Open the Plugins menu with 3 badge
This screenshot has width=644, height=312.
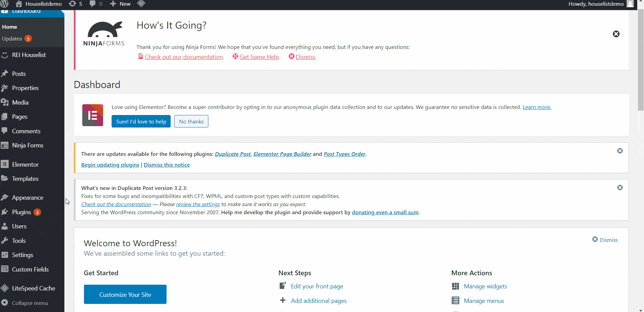point(26,212)
